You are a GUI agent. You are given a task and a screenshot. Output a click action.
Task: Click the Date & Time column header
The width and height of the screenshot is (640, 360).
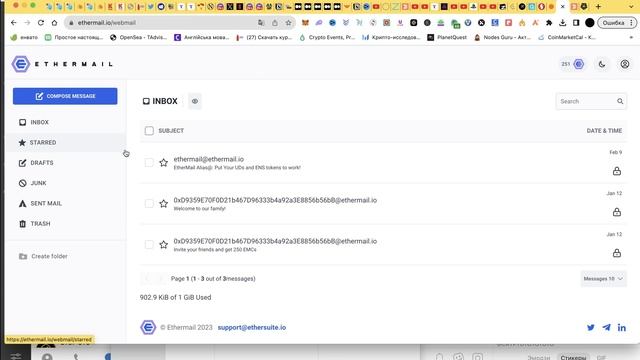tap(604, 131)
